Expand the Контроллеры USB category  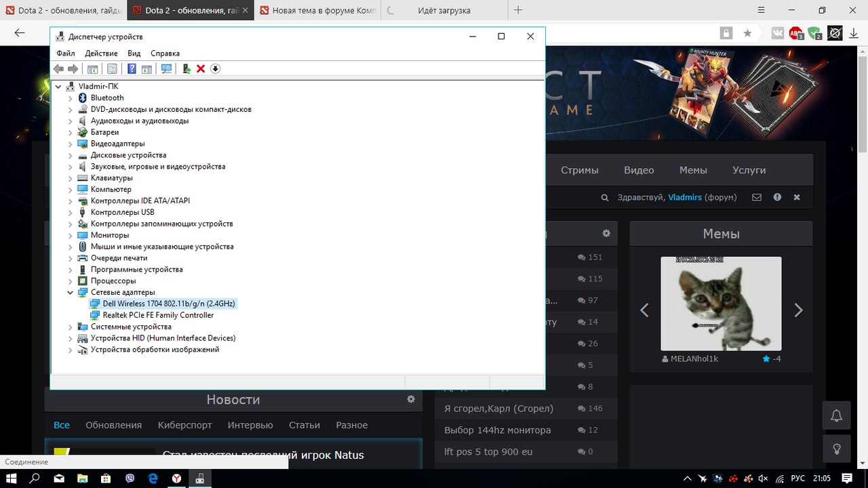tap(71, 212)
